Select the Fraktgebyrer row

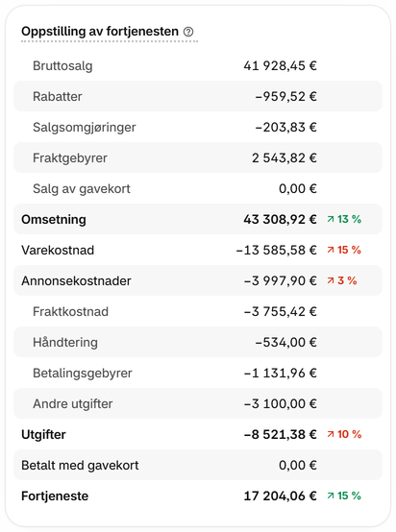[x=198, y=157]
